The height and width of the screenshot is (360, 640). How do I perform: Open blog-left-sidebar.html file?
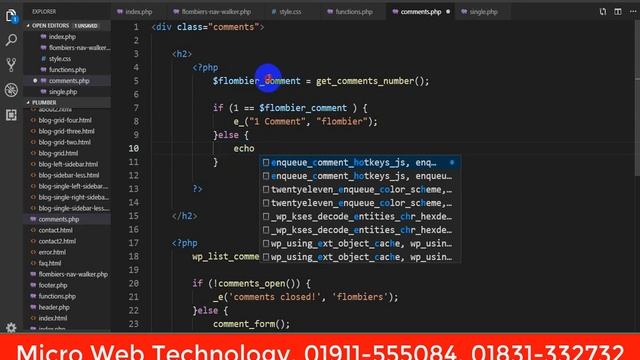[67, 164]
